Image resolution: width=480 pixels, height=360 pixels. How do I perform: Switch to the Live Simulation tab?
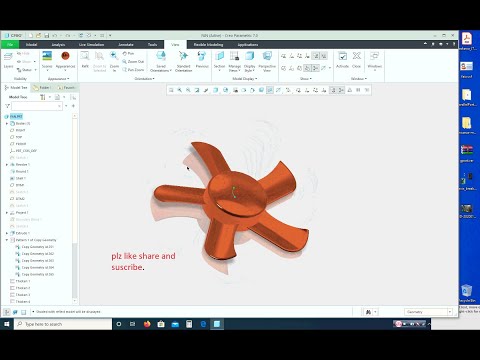(91, 44)
